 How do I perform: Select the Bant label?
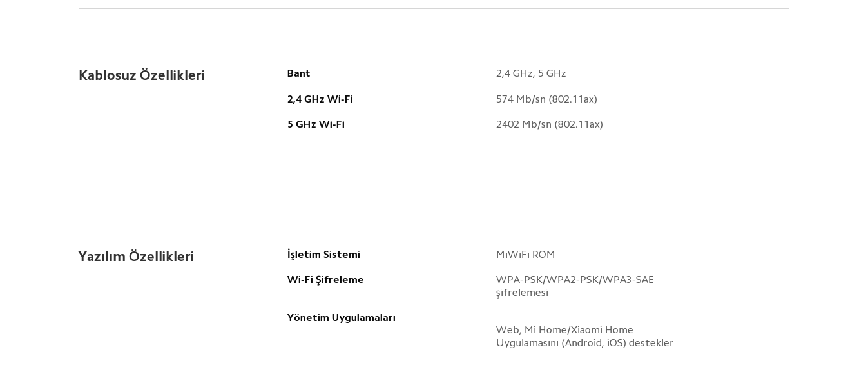pos(299,73)
